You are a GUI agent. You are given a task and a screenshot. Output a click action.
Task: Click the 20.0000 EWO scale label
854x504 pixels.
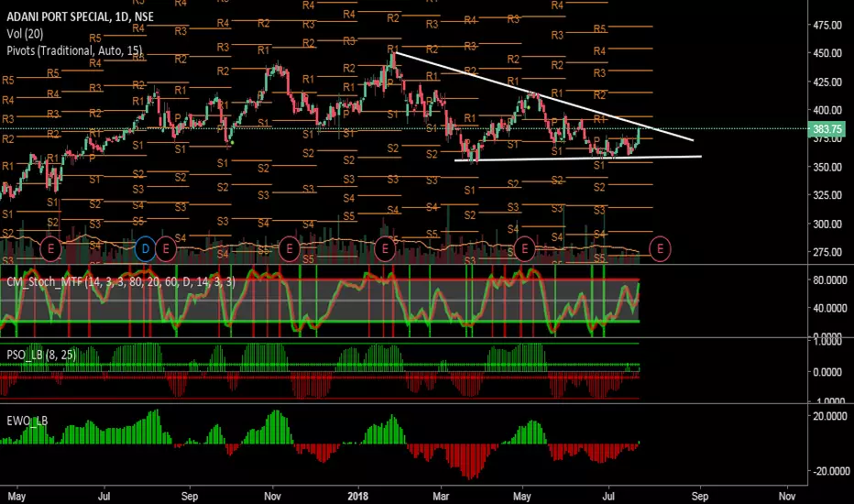829,416
